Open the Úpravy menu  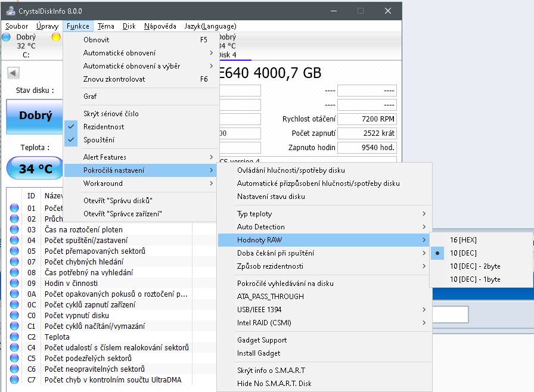pos(47,26)
